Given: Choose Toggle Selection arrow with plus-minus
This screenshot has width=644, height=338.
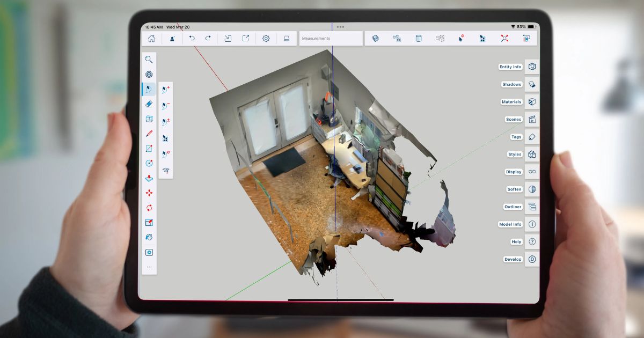Looking at the screenshot, I should point(166,122).
